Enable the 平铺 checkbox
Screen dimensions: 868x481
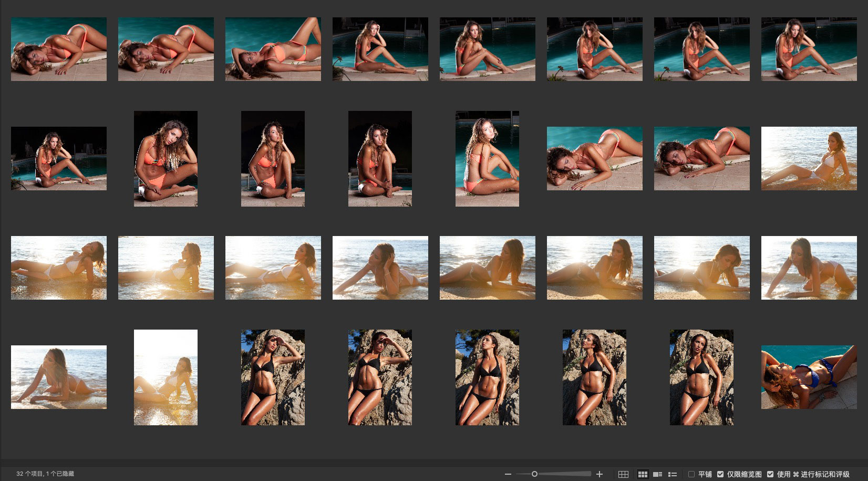coord(691,474)
